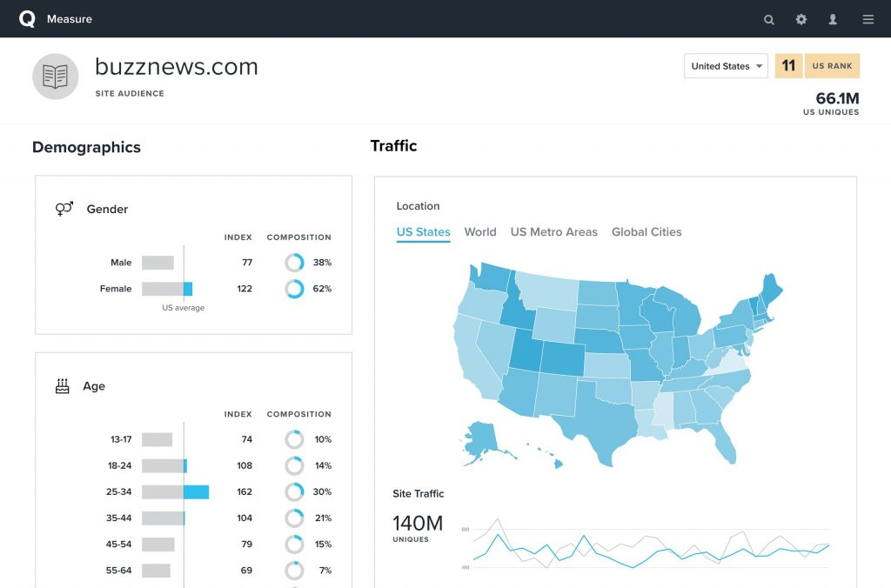Click the 13-17 composition donut
The height and width of the screenshot is (588, 891).
[x=294, y=439]
